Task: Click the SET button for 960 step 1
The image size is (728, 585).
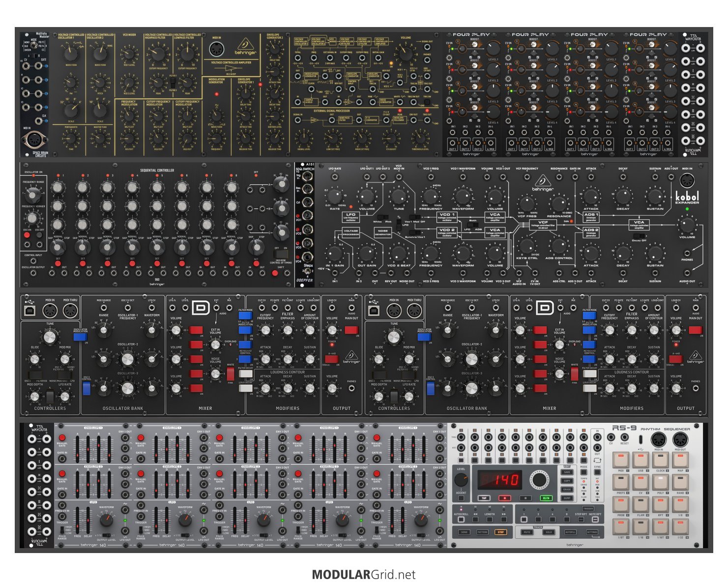Action: [x=58, y=264]
